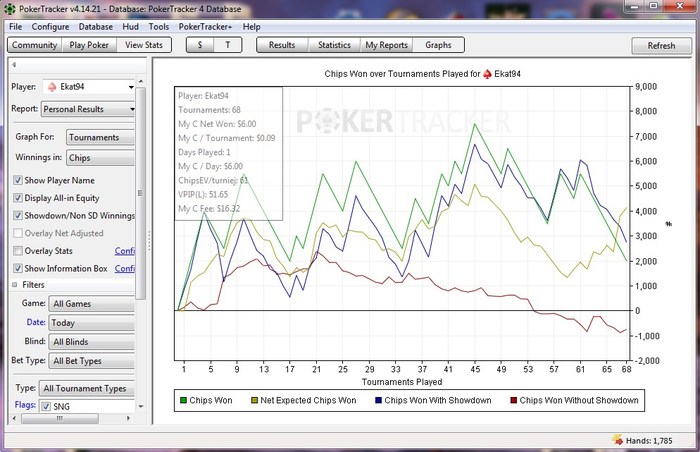700x452 pixels.
Task: Enable Overlay Stats checkbox
Action: point(18,251)
